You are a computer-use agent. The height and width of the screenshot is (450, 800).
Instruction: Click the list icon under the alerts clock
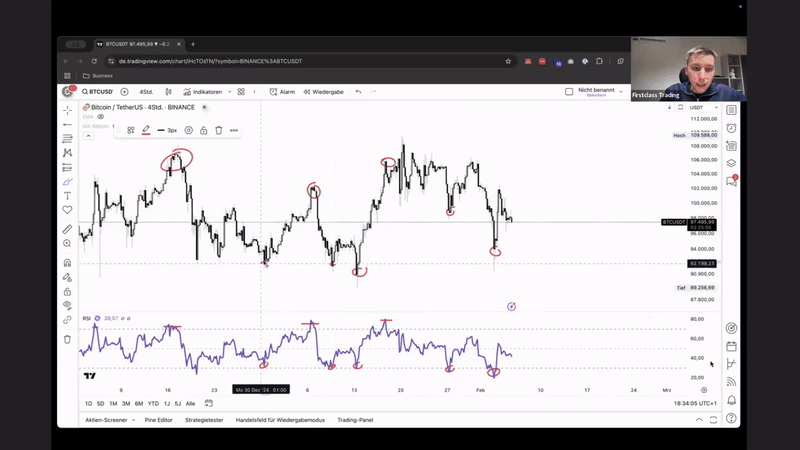point(732,146)
